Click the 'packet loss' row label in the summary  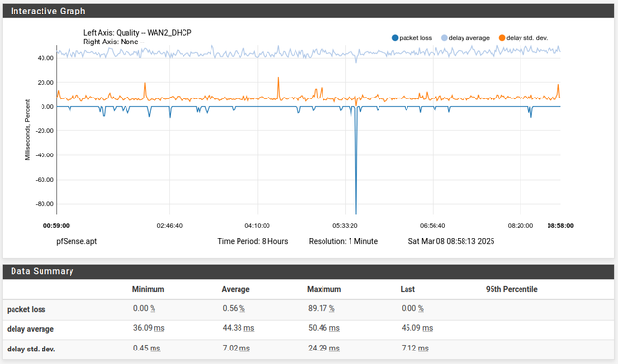(26, 309)
